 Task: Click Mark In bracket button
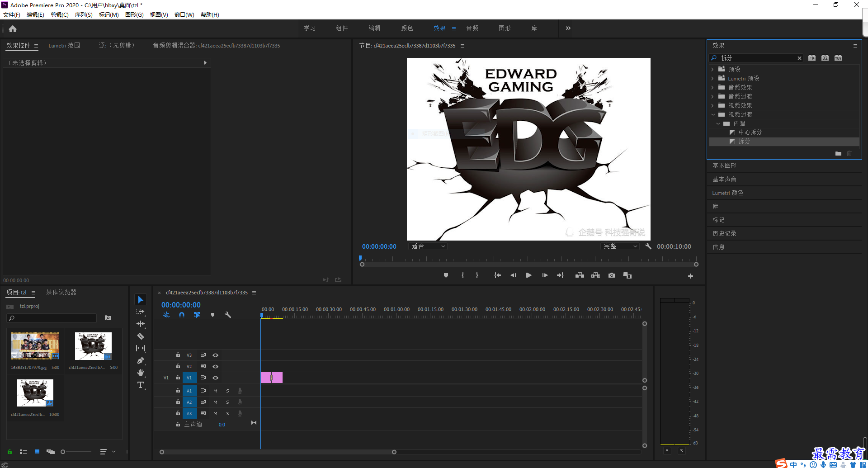462,275
